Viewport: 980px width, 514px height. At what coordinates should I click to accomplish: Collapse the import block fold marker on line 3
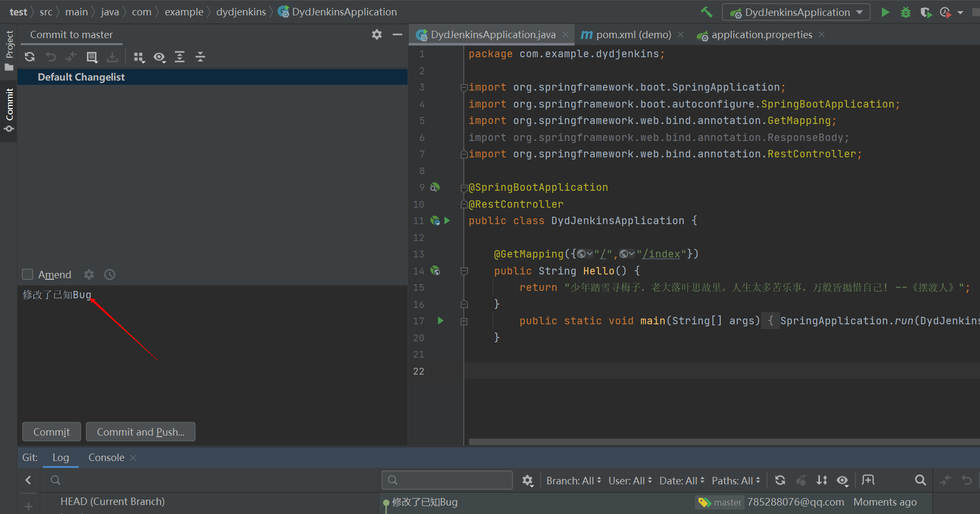click(x=464, y=87)
